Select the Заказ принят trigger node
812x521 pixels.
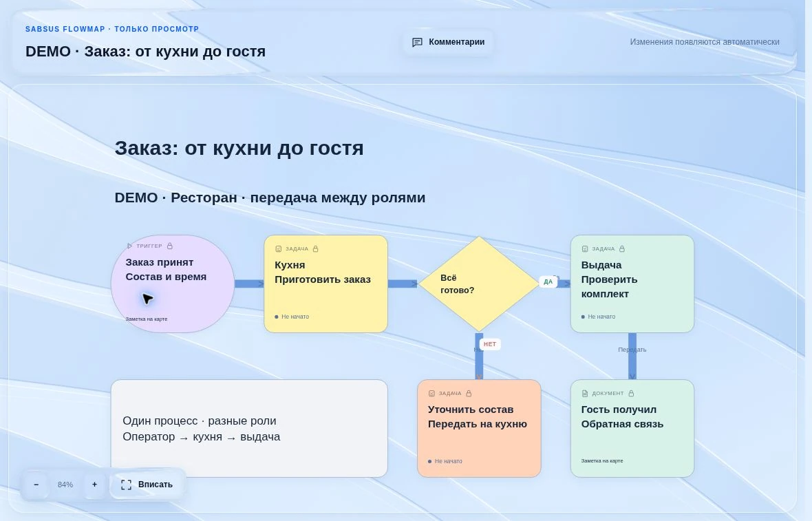pyautogui.click(x=173, y=284)
